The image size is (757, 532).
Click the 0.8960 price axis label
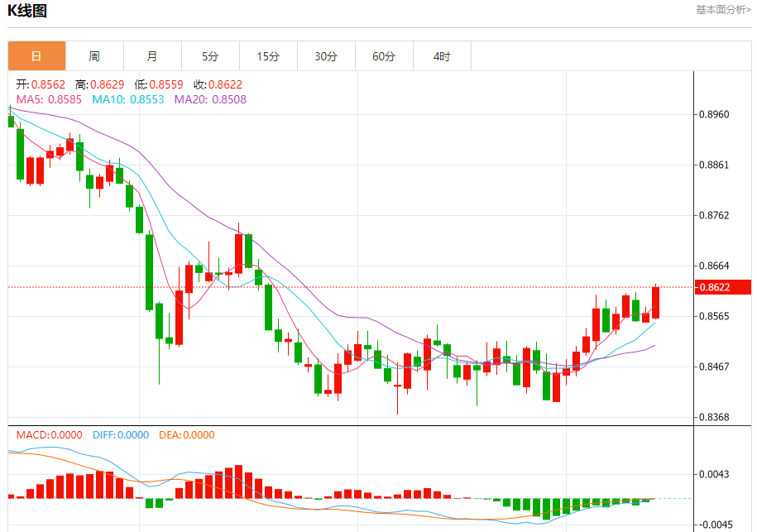714,114
